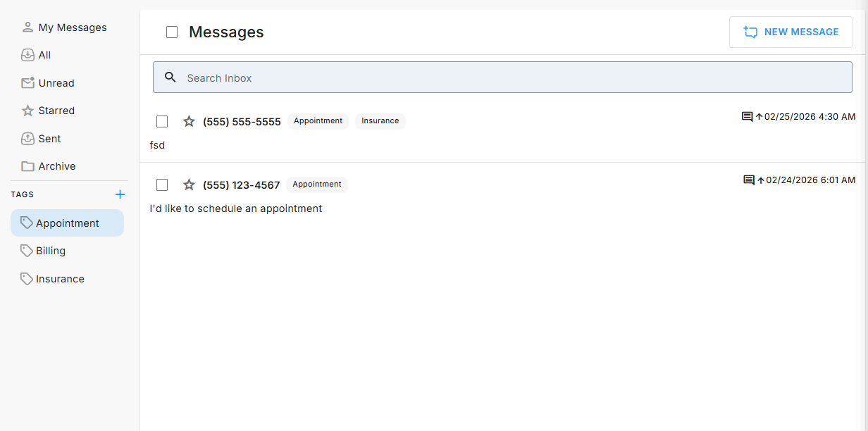Show Starred messages

tap(56, 111)
